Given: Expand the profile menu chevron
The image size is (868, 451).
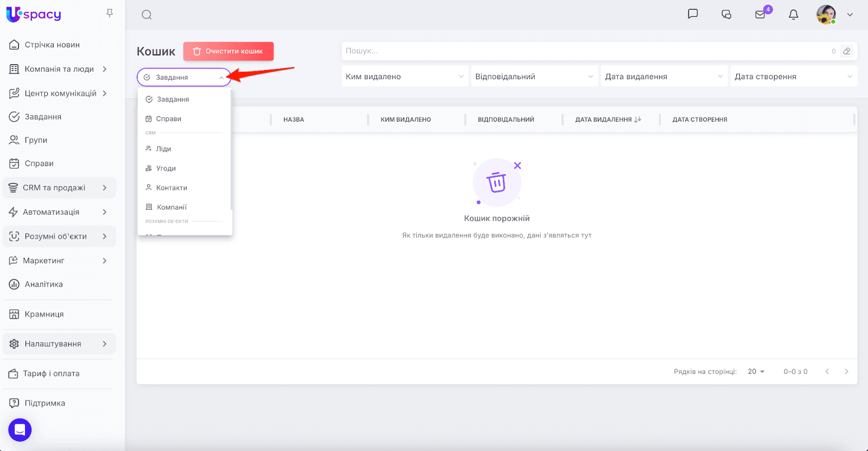Looking at the screenshot, I should tap(850, 15).
